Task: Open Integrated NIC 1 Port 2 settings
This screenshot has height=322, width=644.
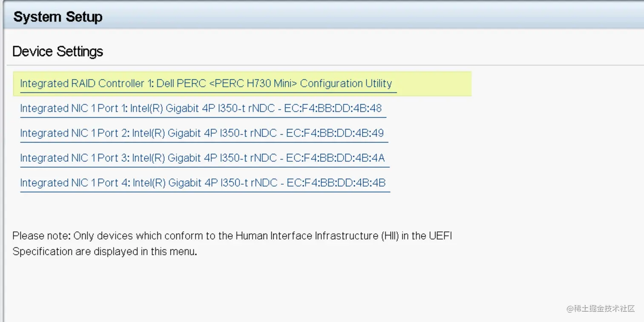Action: point(201,133)
